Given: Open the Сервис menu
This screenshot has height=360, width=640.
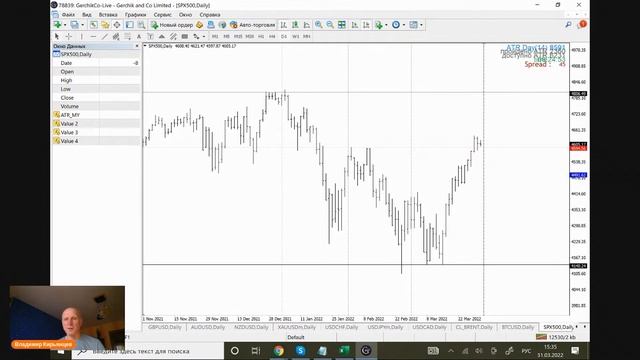Looking at the screenshot, I should (x=162, y=15).
